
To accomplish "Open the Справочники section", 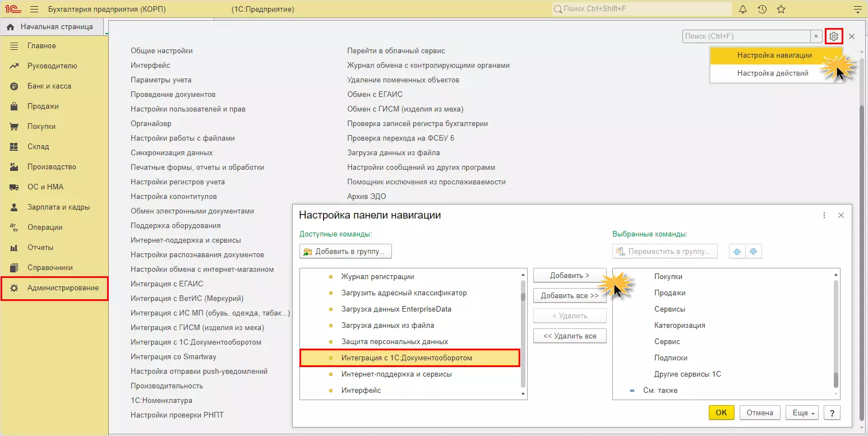I will click(54, 268).
